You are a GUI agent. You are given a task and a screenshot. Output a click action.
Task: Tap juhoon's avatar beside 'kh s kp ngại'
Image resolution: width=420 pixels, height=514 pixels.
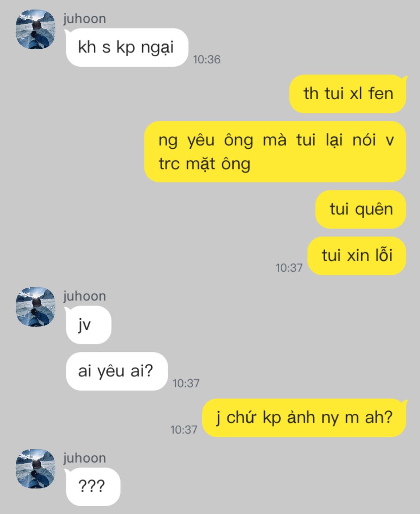tap(35, 30)
